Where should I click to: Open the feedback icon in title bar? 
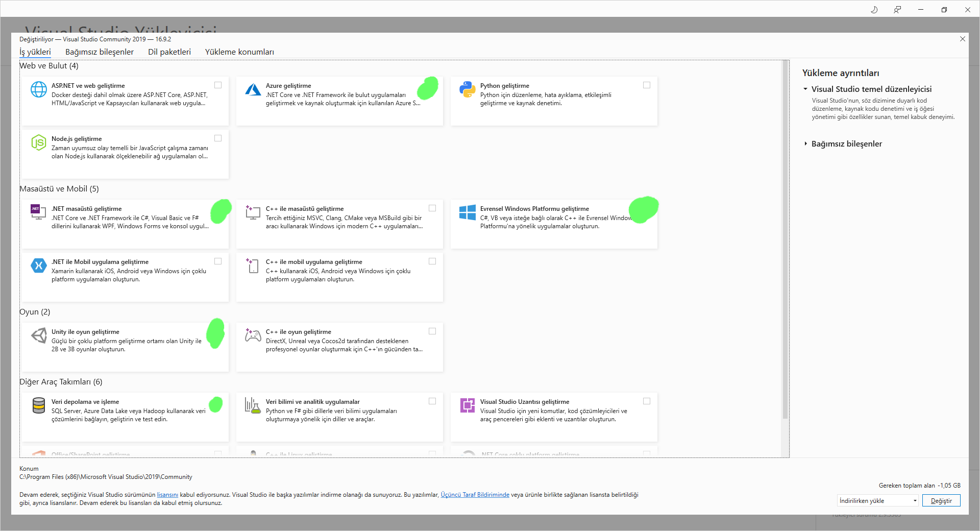(x=897, y=10)
